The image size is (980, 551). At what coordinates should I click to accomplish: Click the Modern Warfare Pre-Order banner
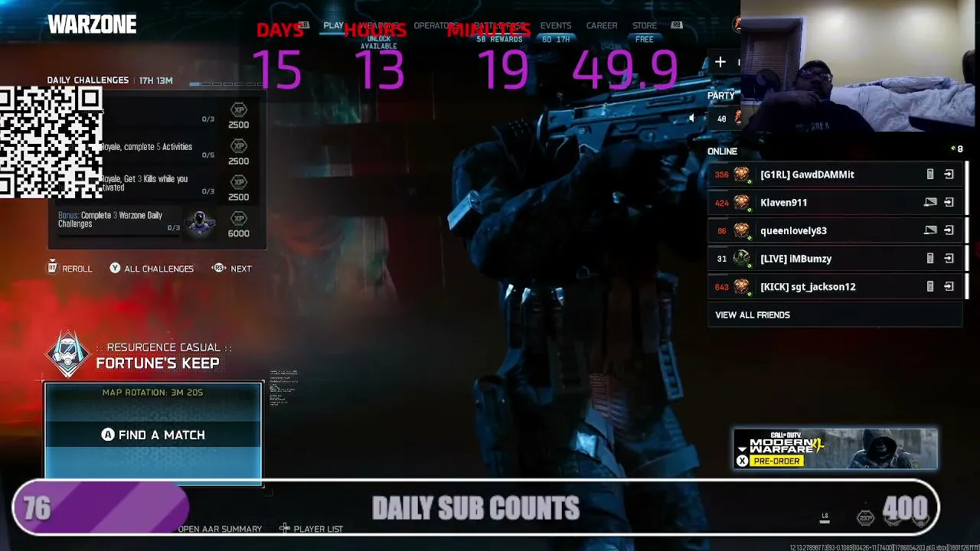point(835,448)
